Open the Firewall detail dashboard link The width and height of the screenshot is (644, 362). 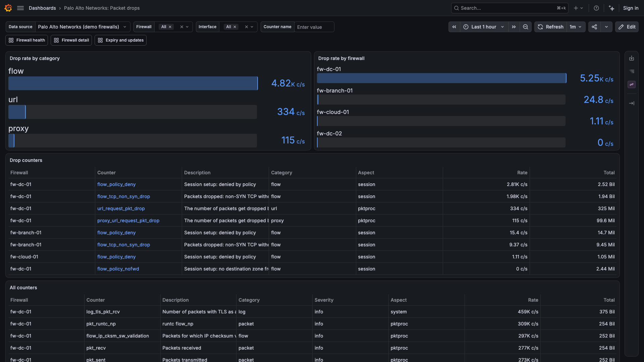(x=71, y=40)
